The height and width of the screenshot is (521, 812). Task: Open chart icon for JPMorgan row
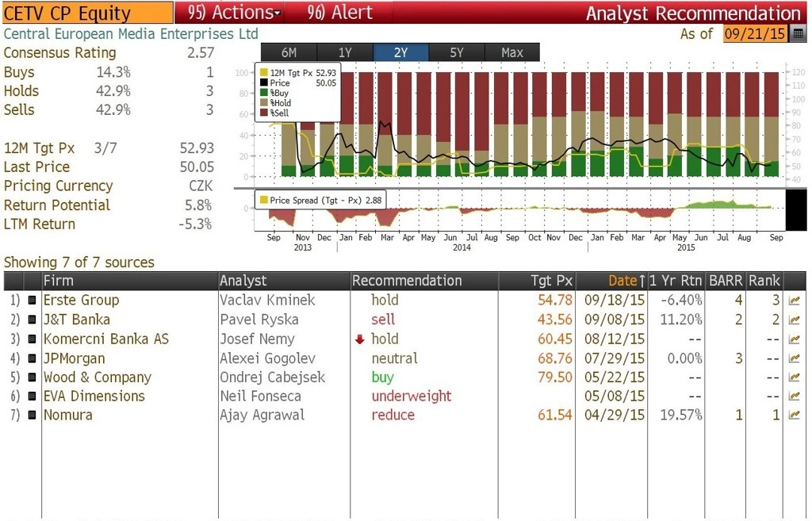pyautogui.click(x=794, y=358)
